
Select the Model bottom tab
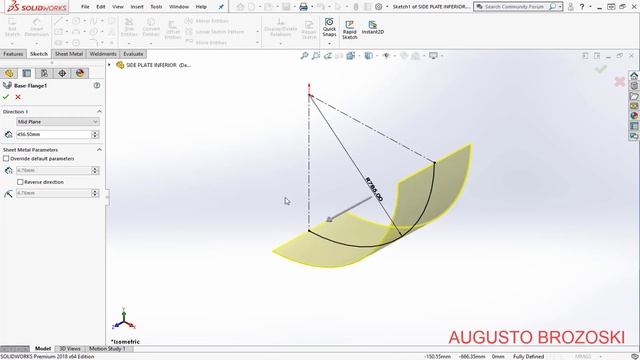click(43, 349)
